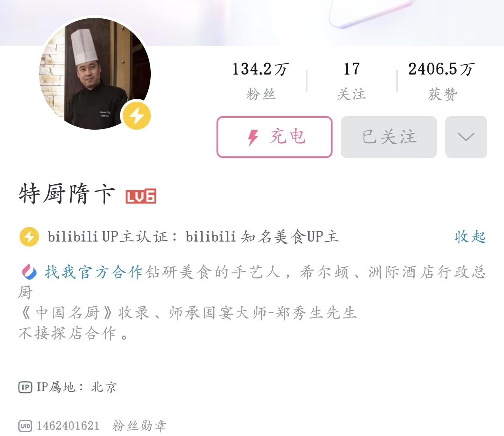Click the IP属地 location icon
504x436 pixels.
[25, 387]
